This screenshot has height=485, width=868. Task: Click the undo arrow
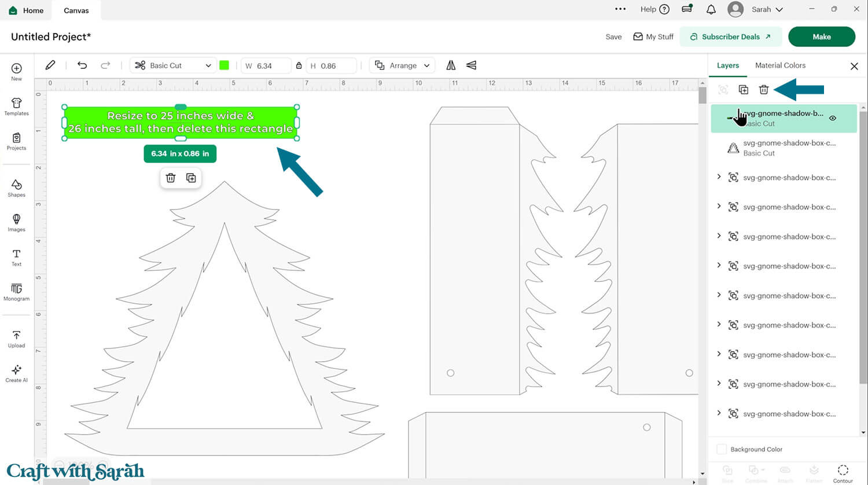click(x=82, y=65)
